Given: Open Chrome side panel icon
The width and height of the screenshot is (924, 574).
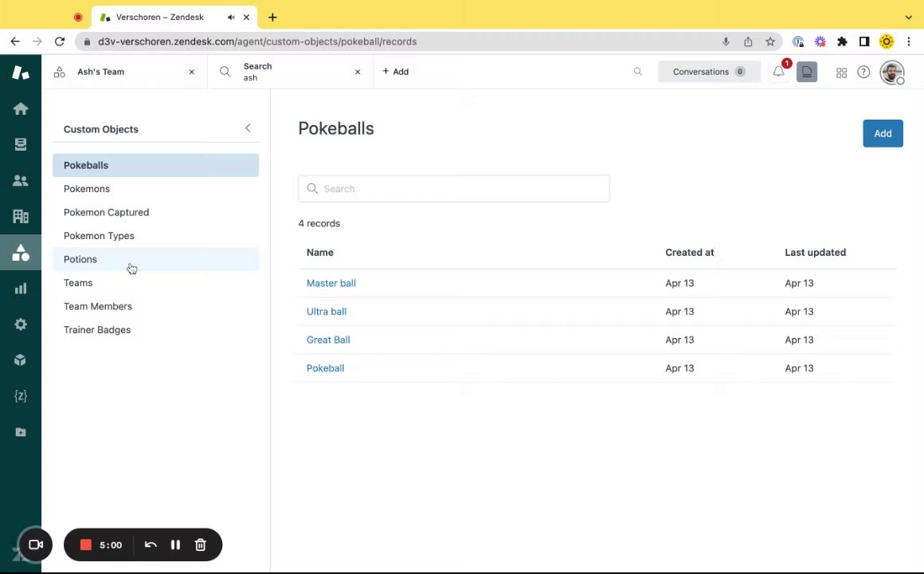Looking at the screenshot, I should point(864,41).
